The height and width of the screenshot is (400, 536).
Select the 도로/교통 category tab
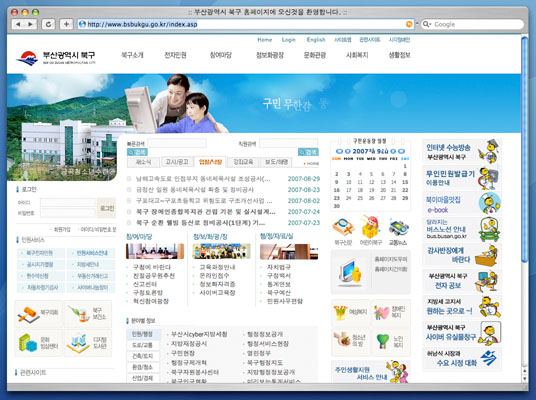point(143,345)
